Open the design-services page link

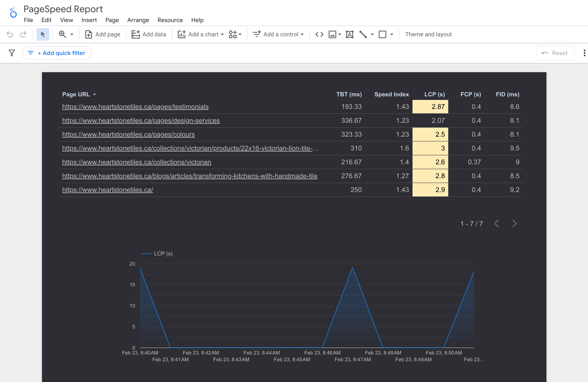point(141,120)
